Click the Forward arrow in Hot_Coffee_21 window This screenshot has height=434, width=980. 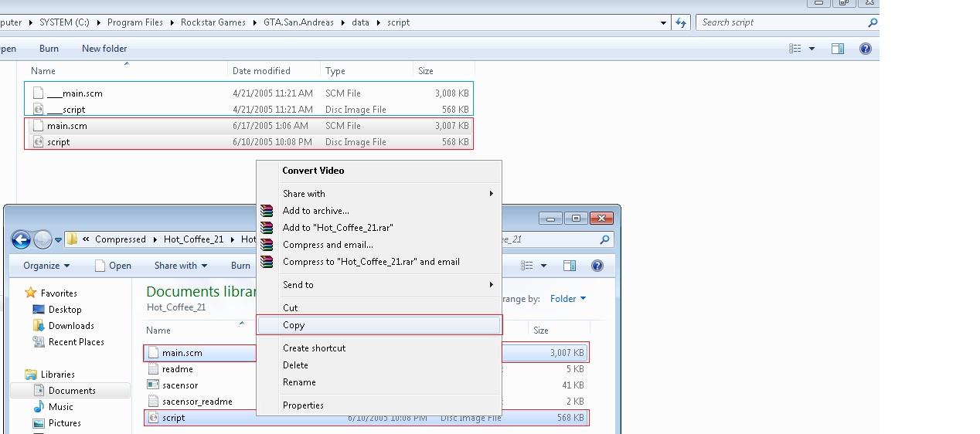(x=43, y=239)
